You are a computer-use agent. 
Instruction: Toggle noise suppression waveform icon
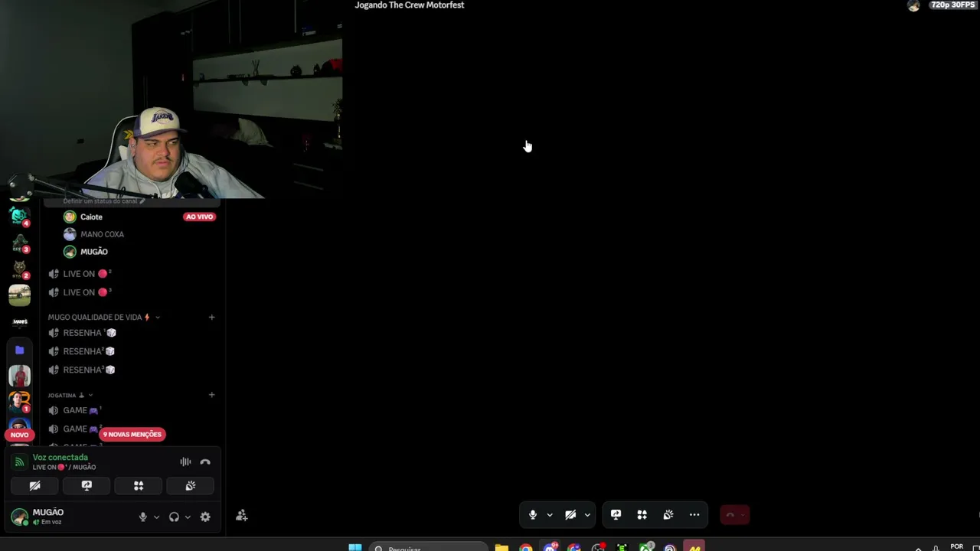click(185, 462)
